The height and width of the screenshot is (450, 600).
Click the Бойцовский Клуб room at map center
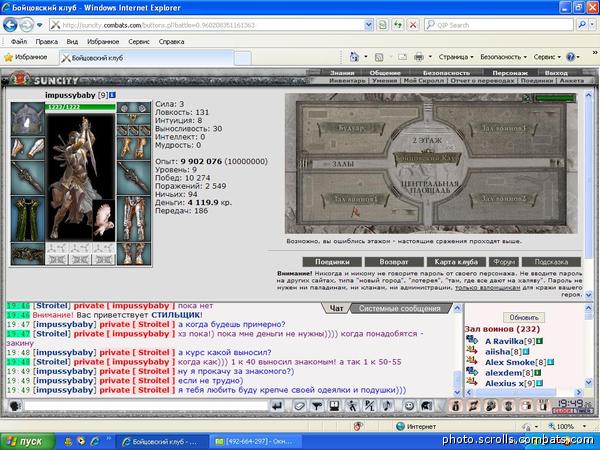click(427, 157)
